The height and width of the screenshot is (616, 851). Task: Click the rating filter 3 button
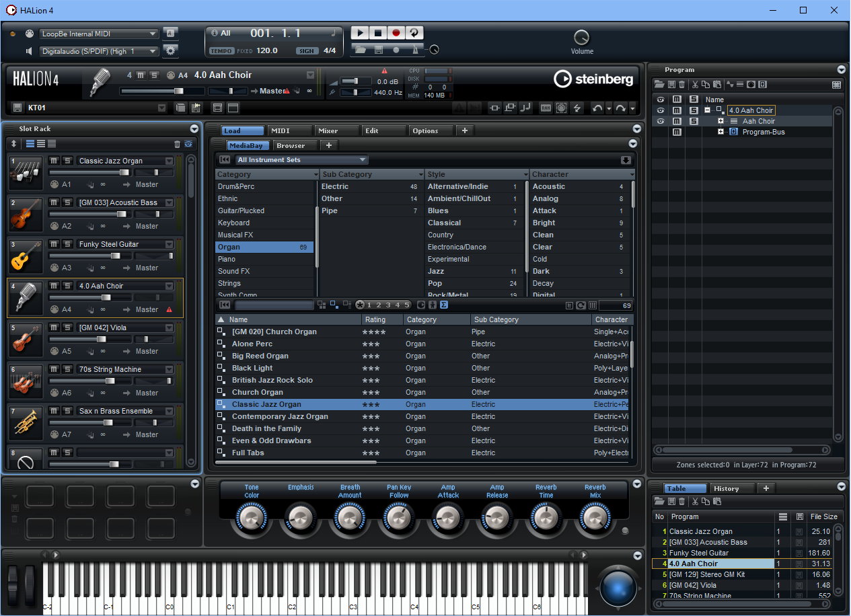coord(388,305)
